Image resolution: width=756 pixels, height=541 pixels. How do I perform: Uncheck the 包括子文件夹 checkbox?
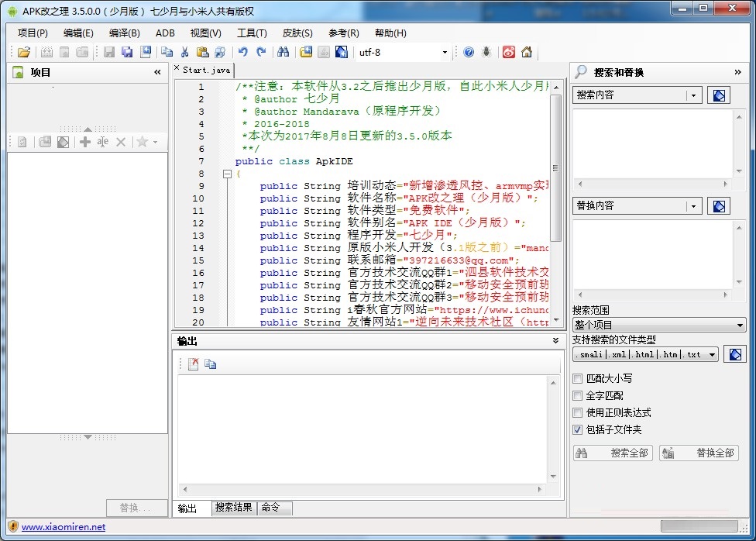pyautogui.click(x=578, y=429)
